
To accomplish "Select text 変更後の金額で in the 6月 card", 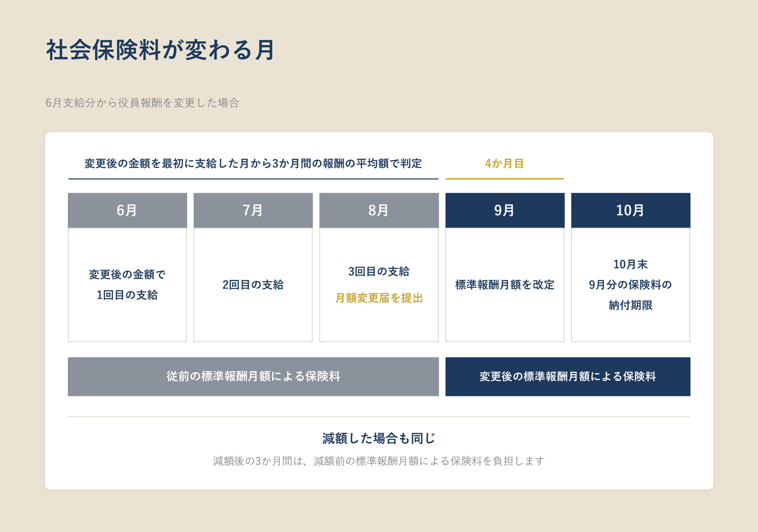I will point(127,274).
